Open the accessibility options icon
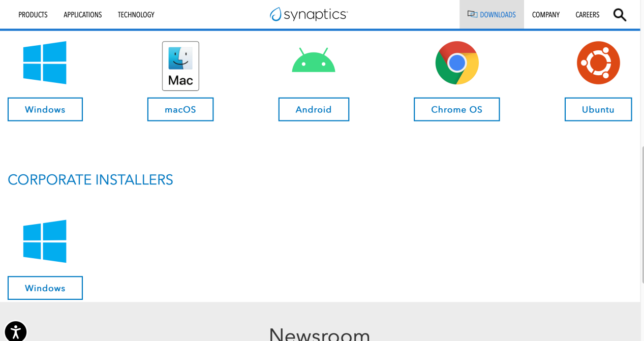Image resolution: width=644 pixels, height=341 pixels. click(x=16, y=331)
